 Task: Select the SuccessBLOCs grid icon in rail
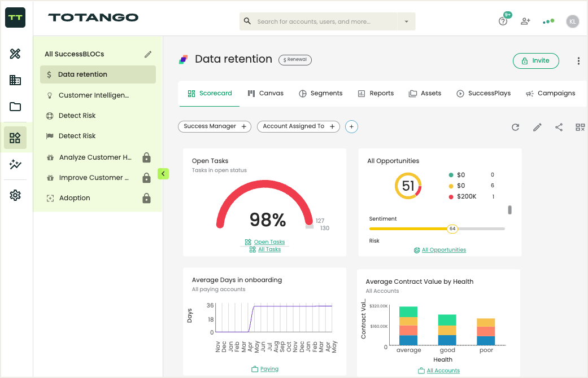pyautogui.click(x=15, y=138)
